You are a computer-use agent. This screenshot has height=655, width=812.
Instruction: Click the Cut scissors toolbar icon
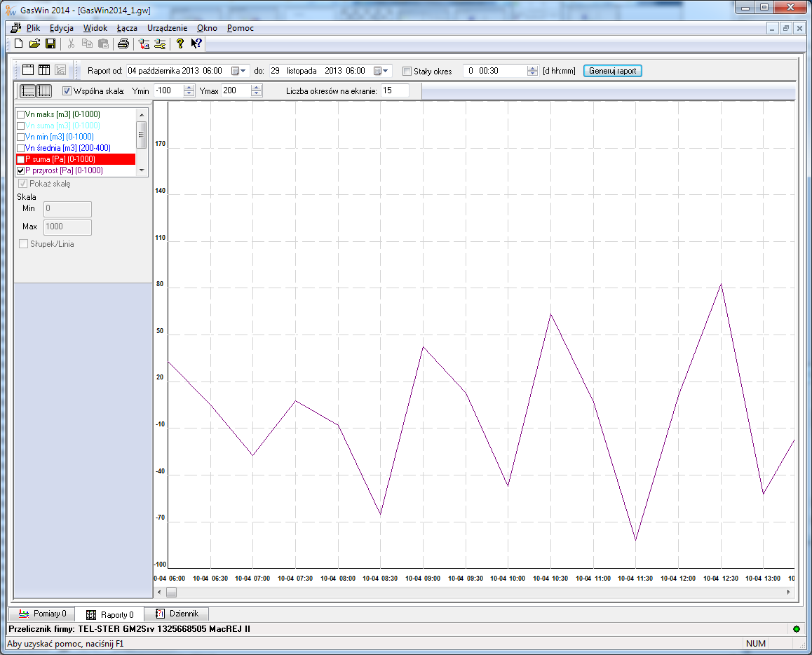tap(71, 44)
